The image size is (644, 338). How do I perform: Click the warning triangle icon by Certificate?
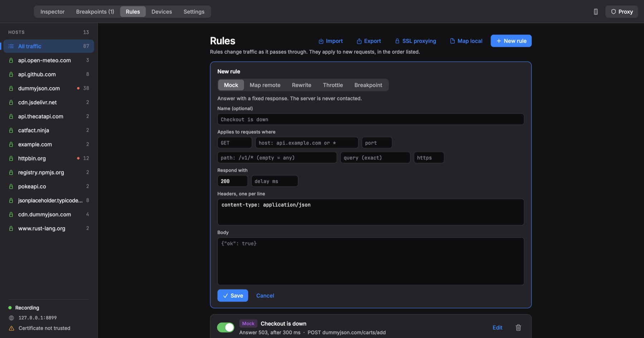[x=11, y=328]
